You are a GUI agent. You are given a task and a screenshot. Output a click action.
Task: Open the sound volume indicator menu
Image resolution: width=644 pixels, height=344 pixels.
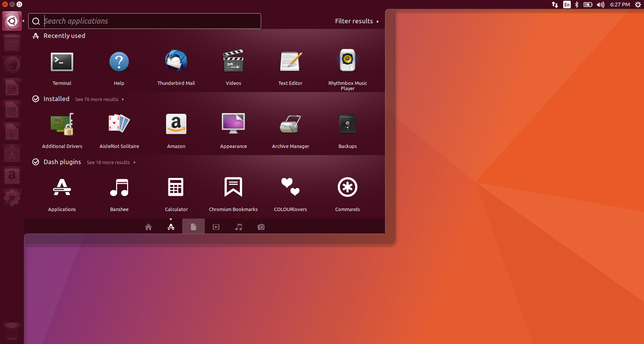(600, 5)
